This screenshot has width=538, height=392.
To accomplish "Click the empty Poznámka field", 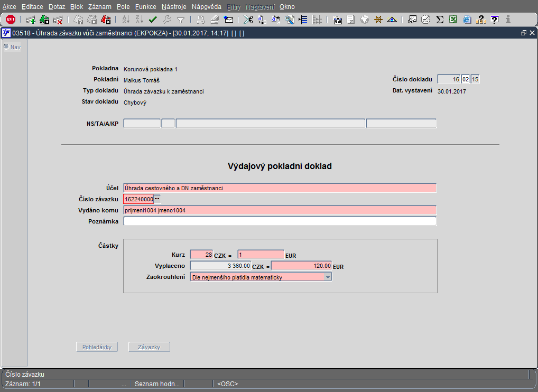I will click(x=280, y=221).
